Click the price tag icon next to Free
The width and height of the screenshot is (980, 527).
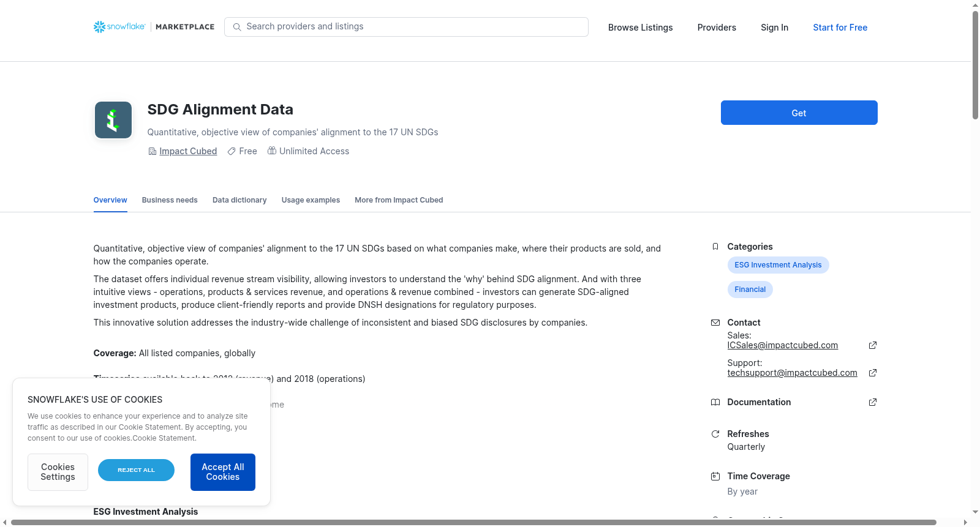tap(232, 151)
